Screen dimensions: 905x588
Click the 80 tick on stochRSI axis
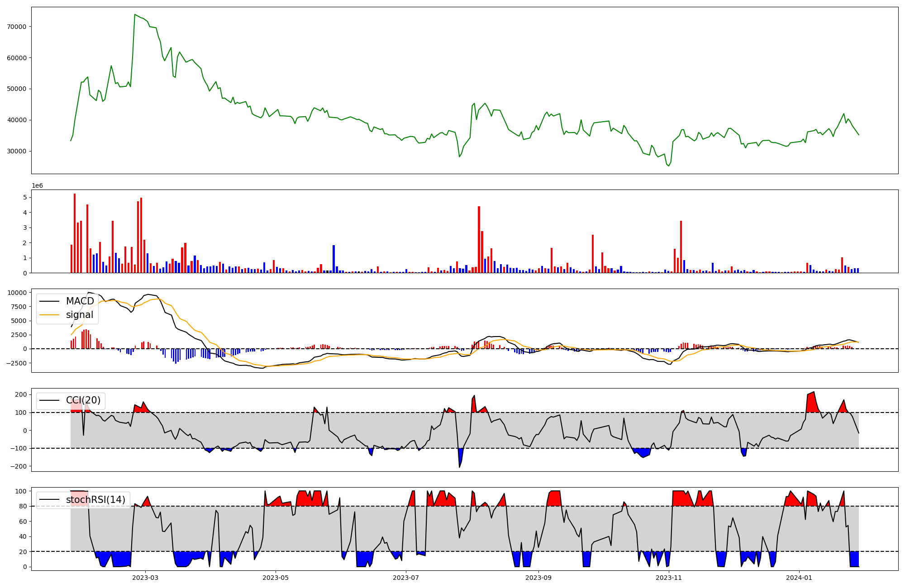click(24, 506)
